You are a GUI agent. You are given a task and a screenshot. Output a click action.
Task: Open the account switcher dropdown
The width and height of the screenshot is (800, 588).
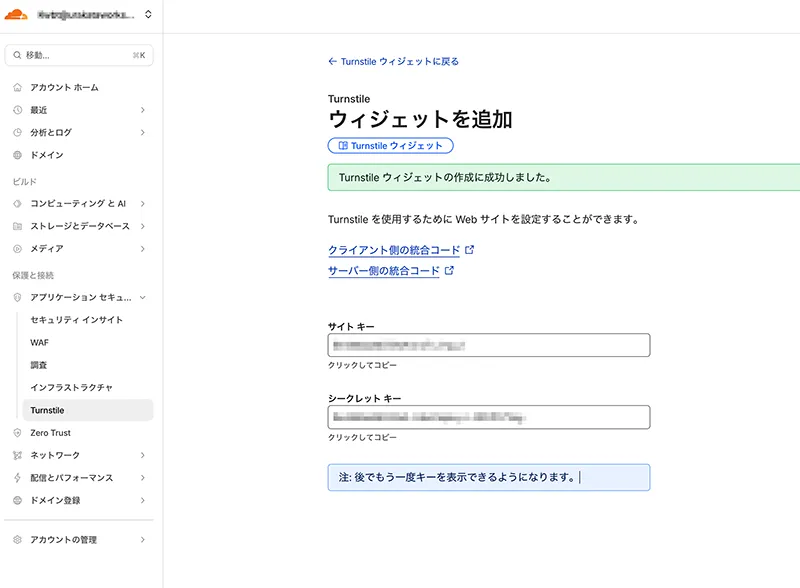[x=148, y=15]
